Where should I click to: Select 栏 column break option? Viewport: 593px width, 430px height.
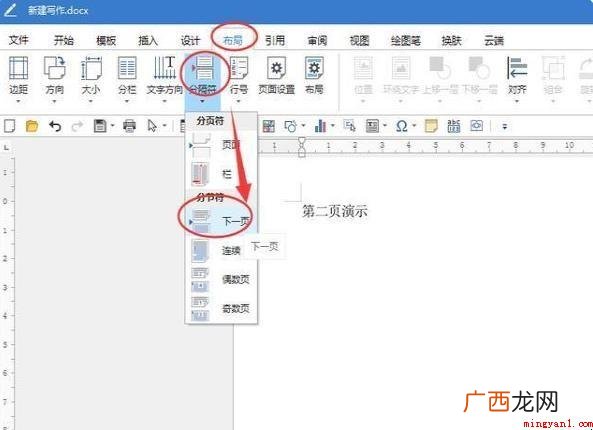(221, 174)
